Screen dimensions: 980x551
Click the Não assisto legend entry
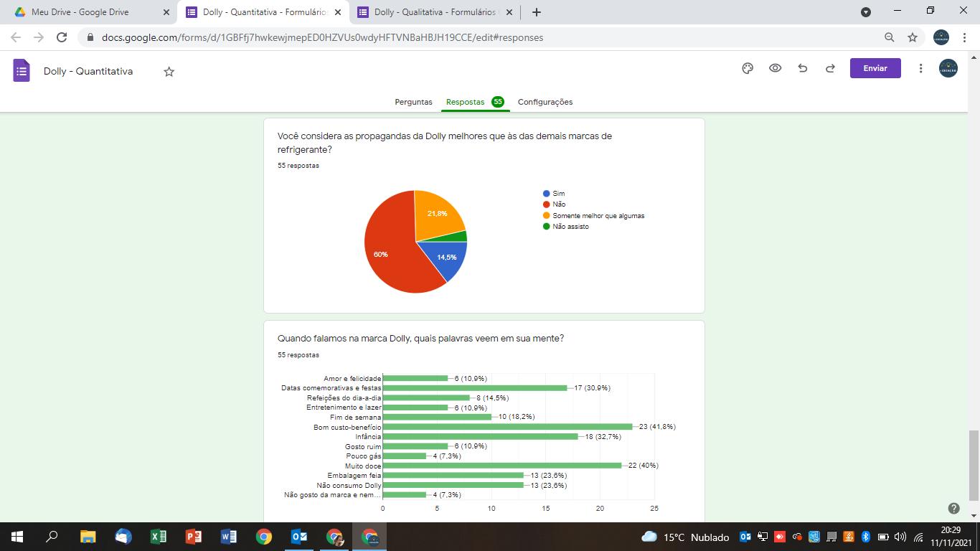pyautogui.click(x=566, y=227)
